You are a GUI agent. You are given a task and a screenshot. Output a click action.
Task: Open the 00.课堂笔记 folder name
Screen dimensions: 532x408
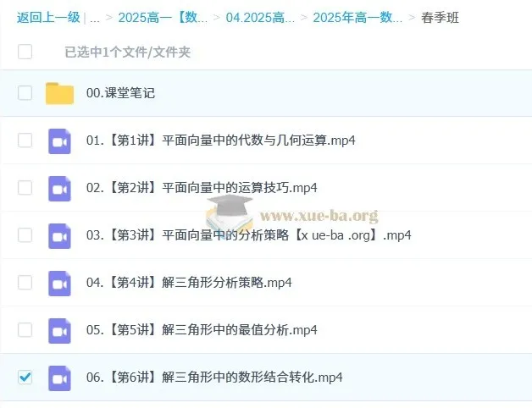pos(120,93)
